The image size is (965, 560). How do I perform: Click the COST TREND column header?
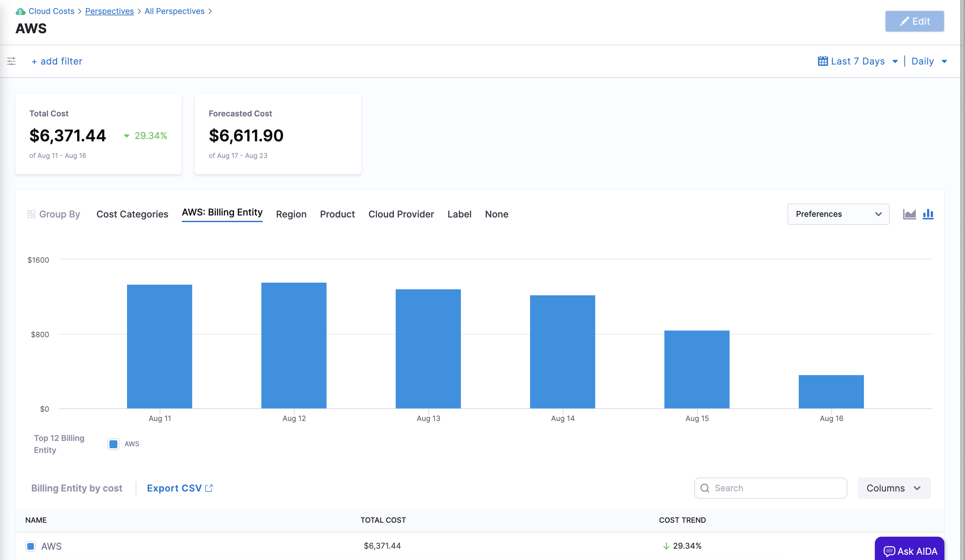click(682, 520)
